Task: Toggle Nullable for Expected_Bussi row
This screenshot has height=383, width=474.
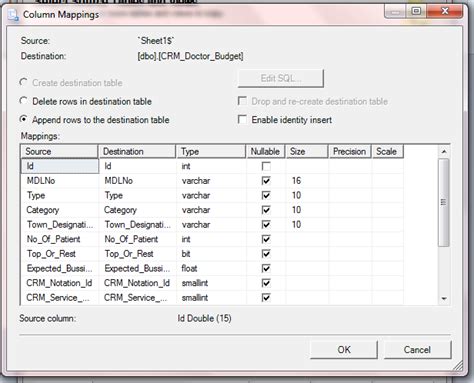Action: [x=266, y=269]
